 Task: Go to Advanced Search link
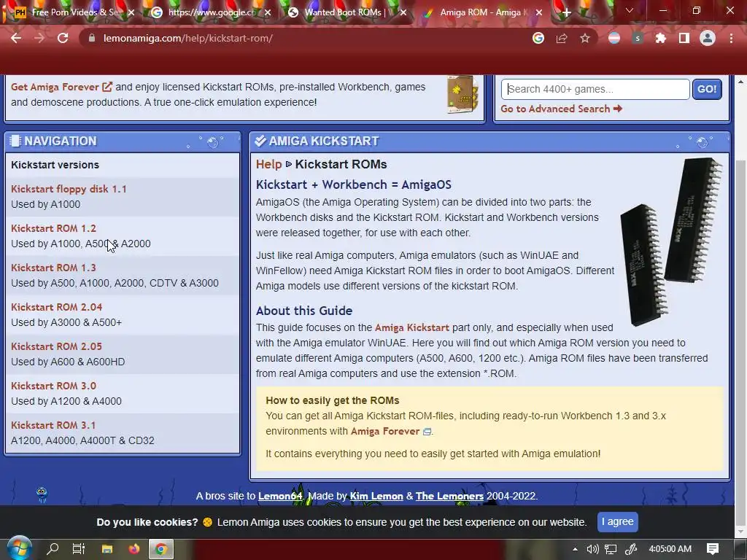pos(561,109)
